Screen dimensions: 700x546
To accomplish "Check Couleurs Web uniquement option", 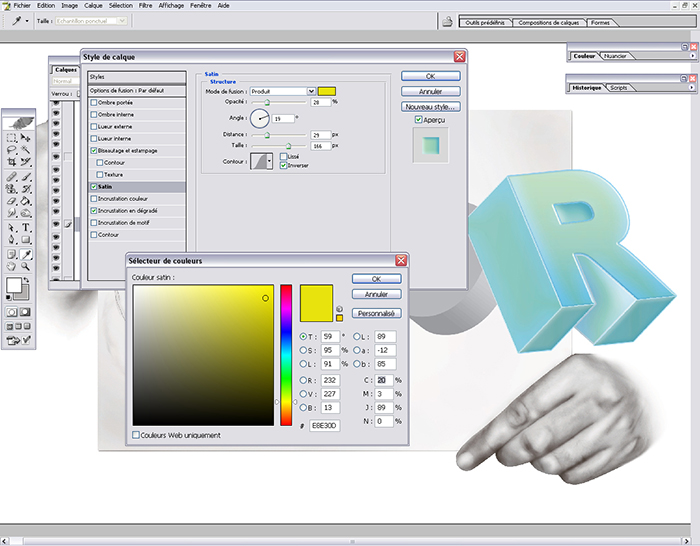I will point(137,435).
